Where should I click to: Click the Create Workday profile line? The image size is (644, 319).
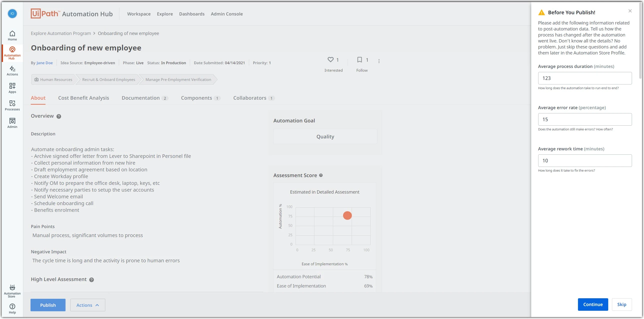(x=60, y=176)
